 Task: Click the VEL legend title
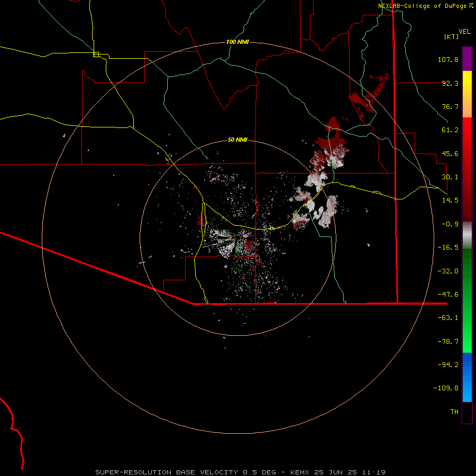(x=464, y=32)
